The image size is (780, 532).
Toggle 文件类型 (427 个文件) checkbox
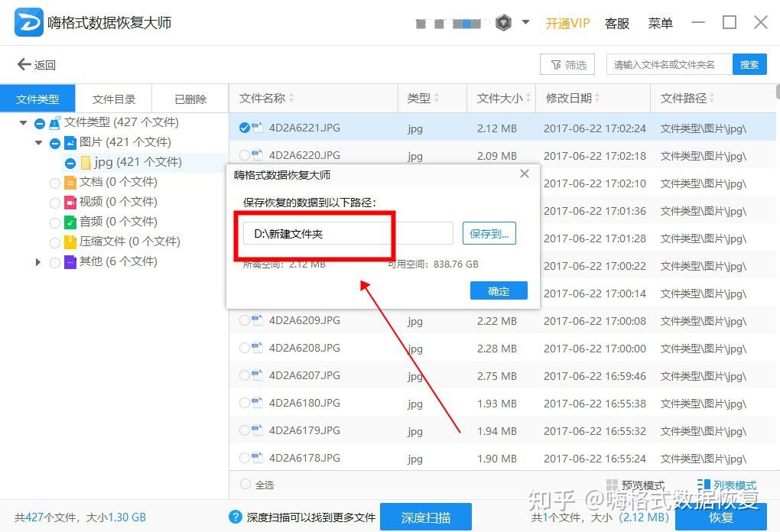coord(40,124)
